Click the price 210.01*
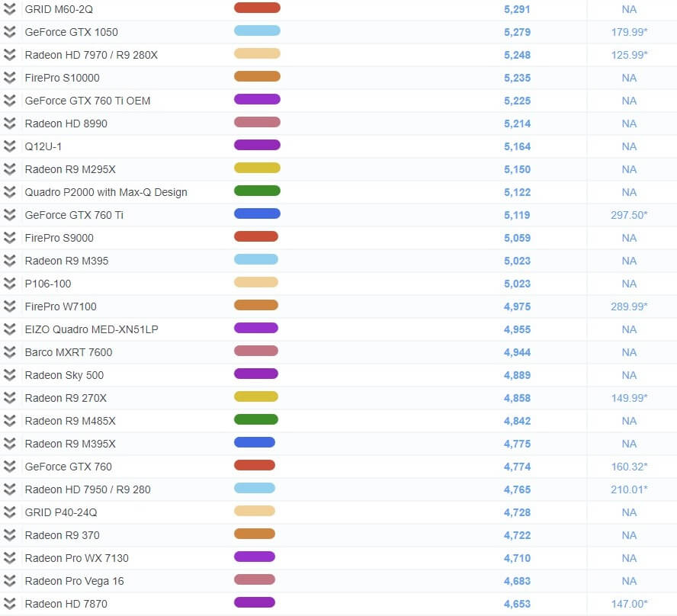Screen dimensions: 677x616 629,489
